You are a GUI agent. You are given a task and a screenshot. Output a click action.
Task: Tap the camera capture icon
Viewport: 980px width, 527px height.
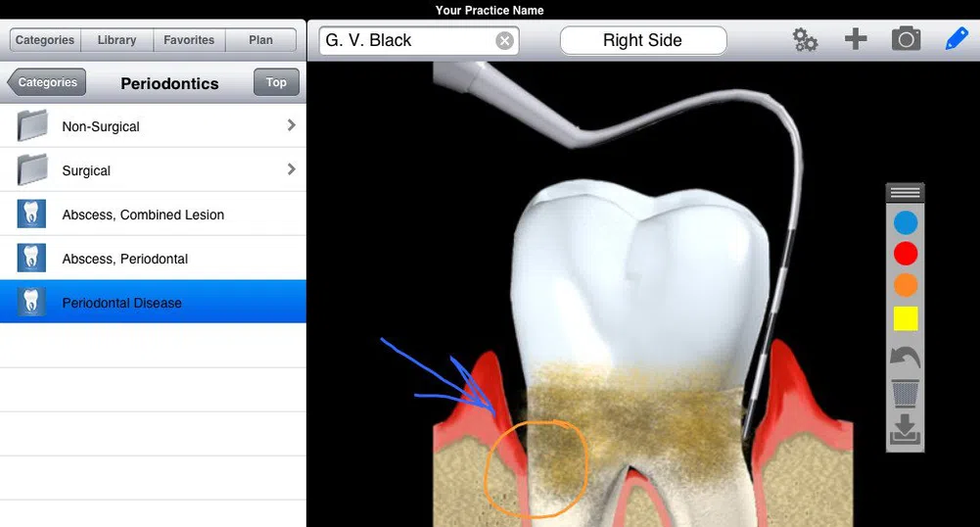click(x=906, y=39)
